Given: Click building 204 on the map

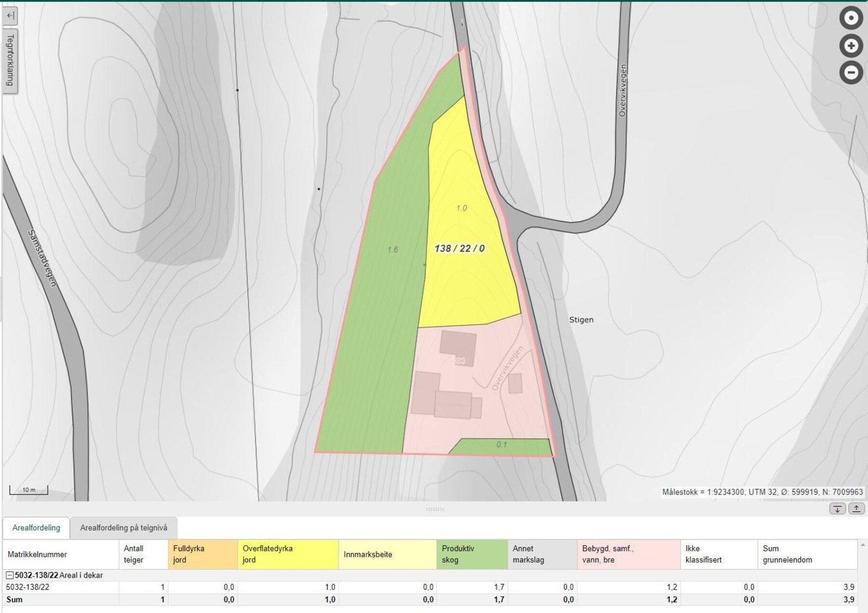Looking at the screenshot, I should [x=458, y=348].
